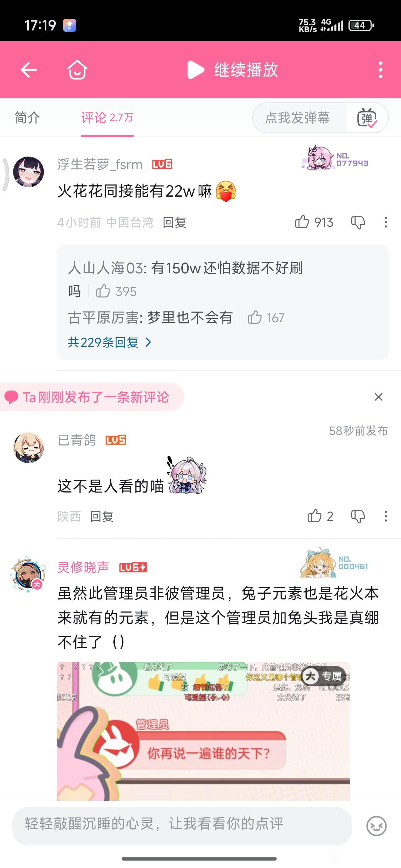Like 古平原厉害's reply with 167 likes
The height and width of the screenshot is (868, 401).
[x=254, y=318]
